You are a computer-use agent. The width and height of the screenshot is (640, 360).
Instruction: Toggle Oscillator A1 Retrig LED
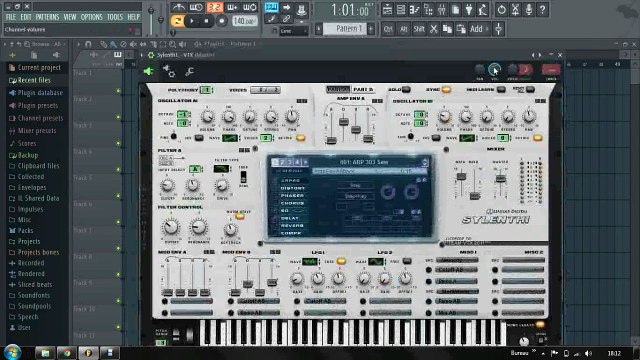tap(300, 138)
